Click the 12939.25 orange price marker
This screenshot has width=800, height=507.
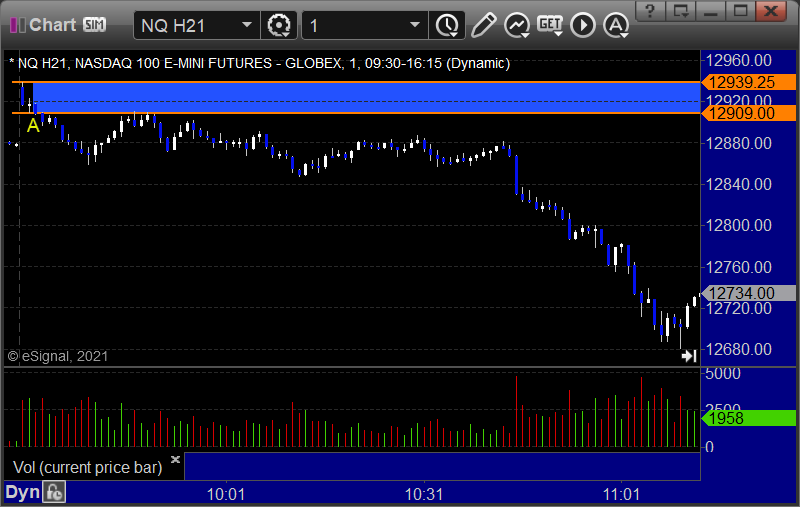[x=748, y=82]
